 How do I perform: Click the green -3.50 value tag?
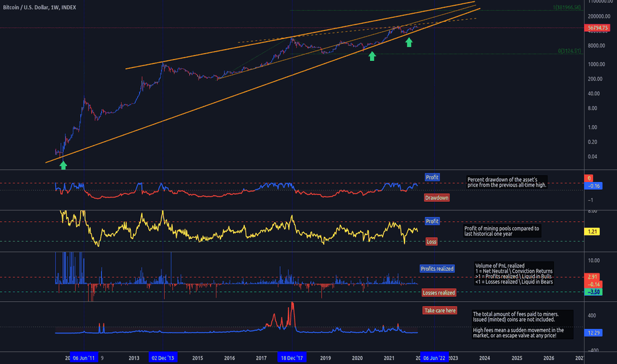[x=593, y=292]
